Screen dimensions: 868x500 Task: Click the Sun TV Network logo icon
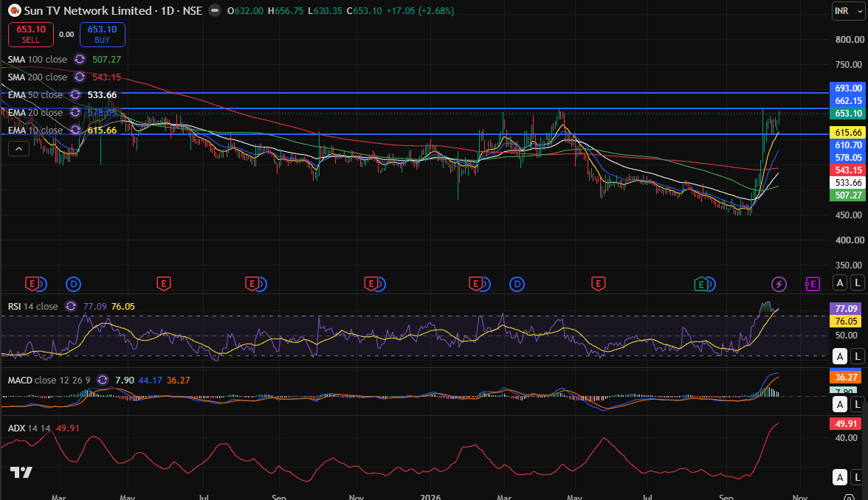tap(15, 10)
